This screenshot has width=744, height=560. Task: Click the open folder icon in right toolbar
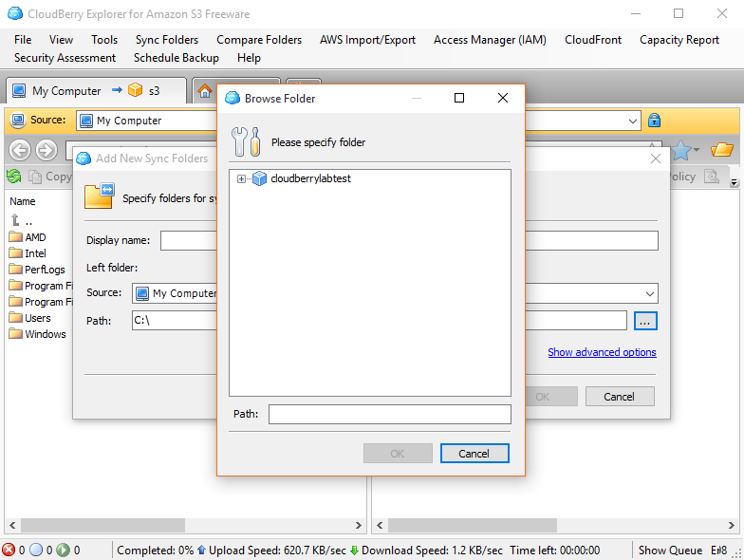(721, 150)
